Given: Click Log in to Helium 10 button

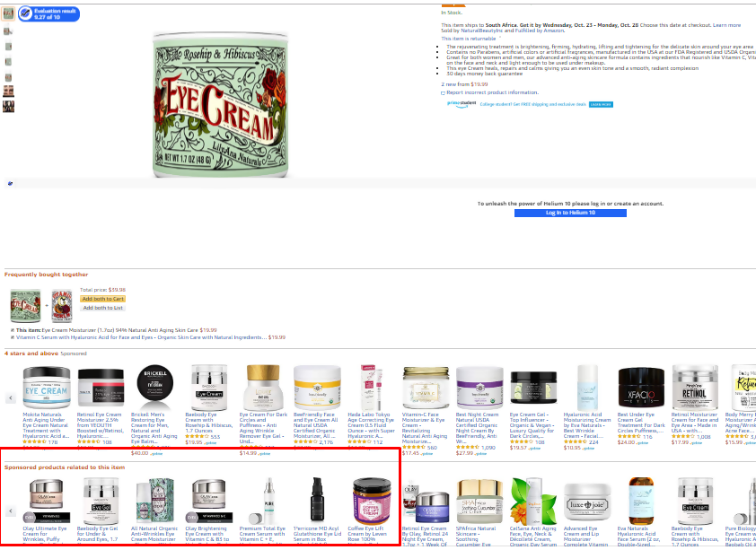Looking at the screenshot, I should pyautogui.click(x=570, y=213).
